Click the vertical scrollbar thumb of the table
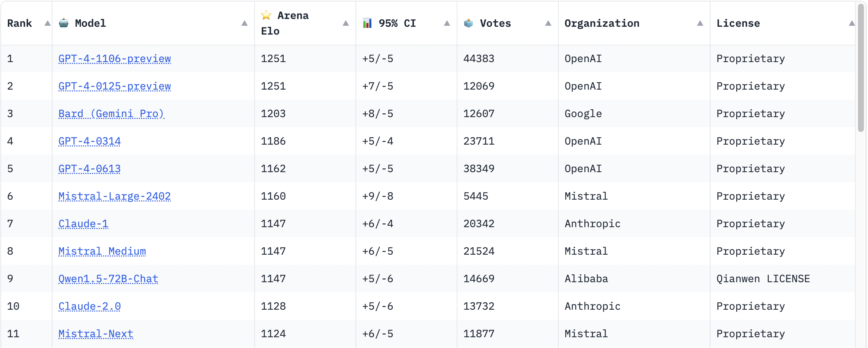Image resolution: width=868 pixels, height=348 pixels. [861, 68]
